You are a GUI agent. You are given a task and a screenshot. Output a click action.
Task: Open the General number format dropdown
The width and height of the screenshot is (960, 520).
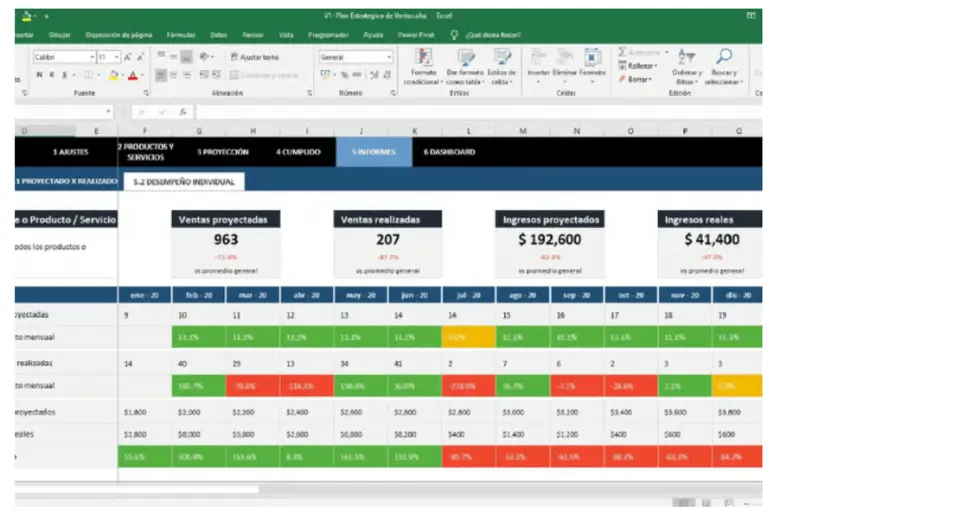point(388,57)
